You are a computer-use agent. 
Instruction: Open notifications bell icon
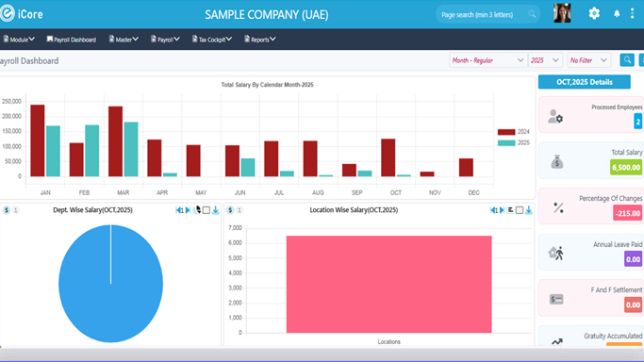click(617, 13)
